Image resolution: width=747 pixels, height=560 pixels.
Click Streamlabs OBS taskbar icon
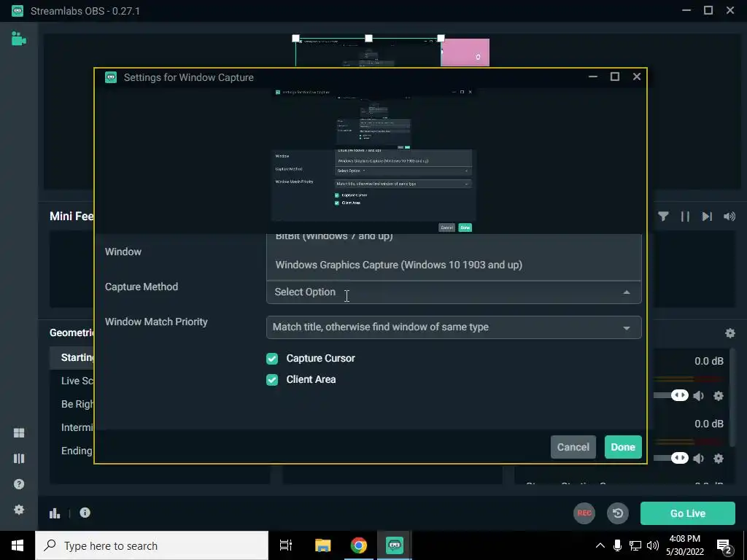(x=395, y=545)
